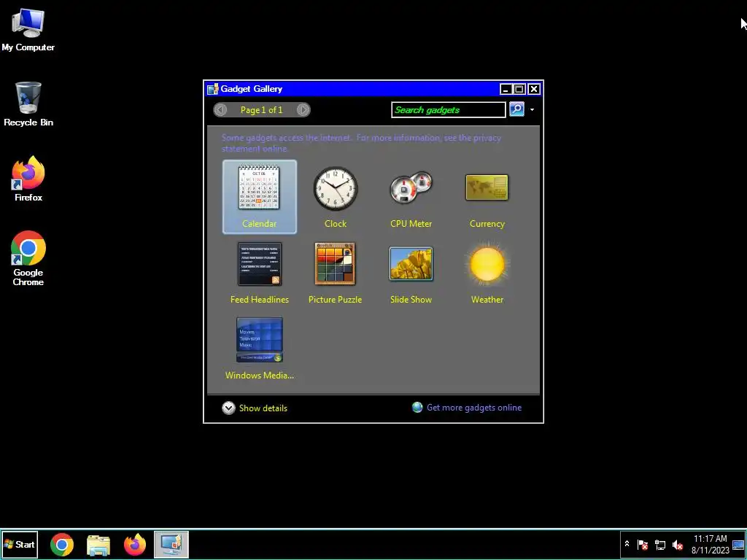Screen dimensions: 747x560
Task: Select the Windows Media Center gadget
Action: 259,349
